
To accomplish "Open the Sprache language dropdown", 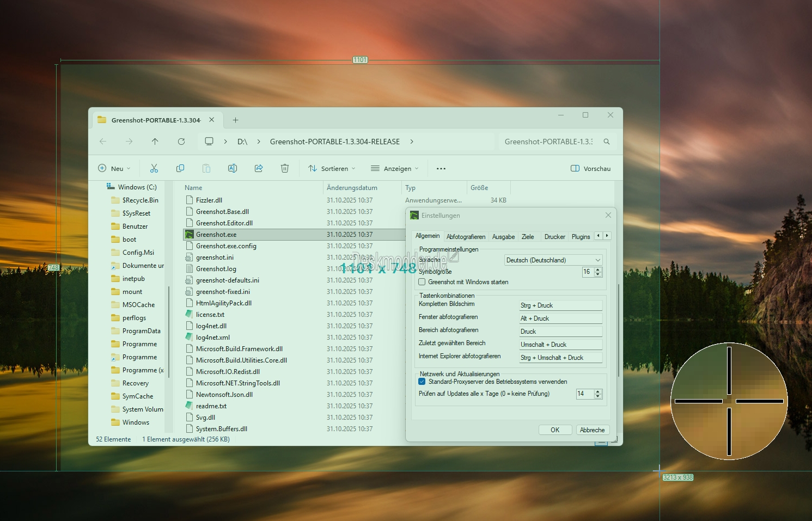I will tap(553, 260).
